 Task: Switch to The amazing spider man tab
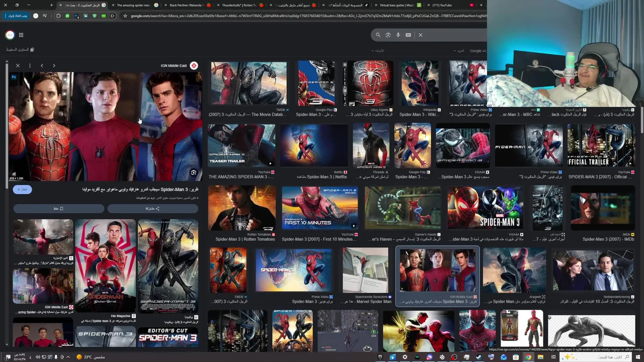(135, 5)
